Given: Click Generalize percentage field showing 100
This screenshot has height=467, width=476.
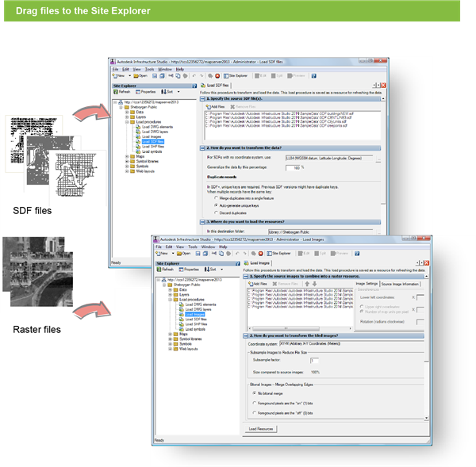Looking at the screenshot, I should click(x=293, y=168).
